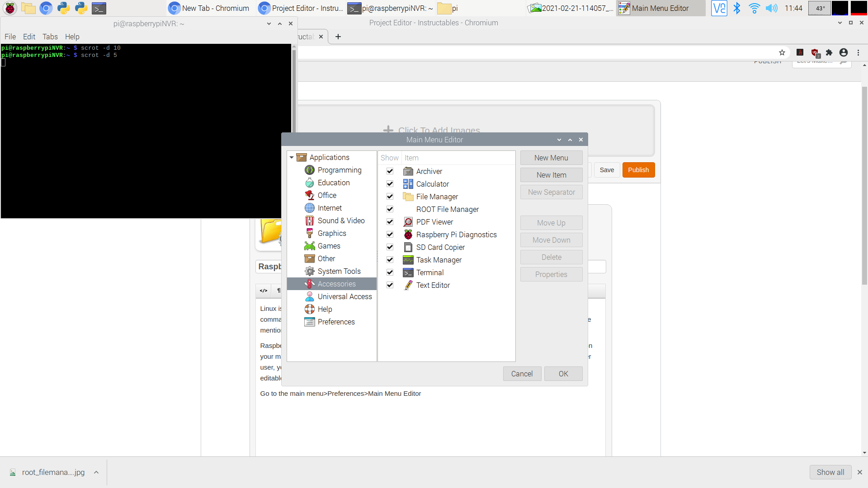Select the Preferences menu category
The image size is (868, 488).
click(x=335, y=322)
